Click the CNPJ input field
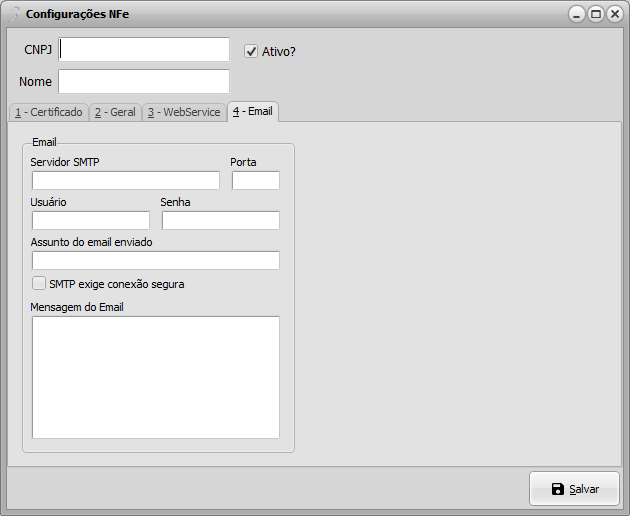630x516 pixels. pos(144,50)
